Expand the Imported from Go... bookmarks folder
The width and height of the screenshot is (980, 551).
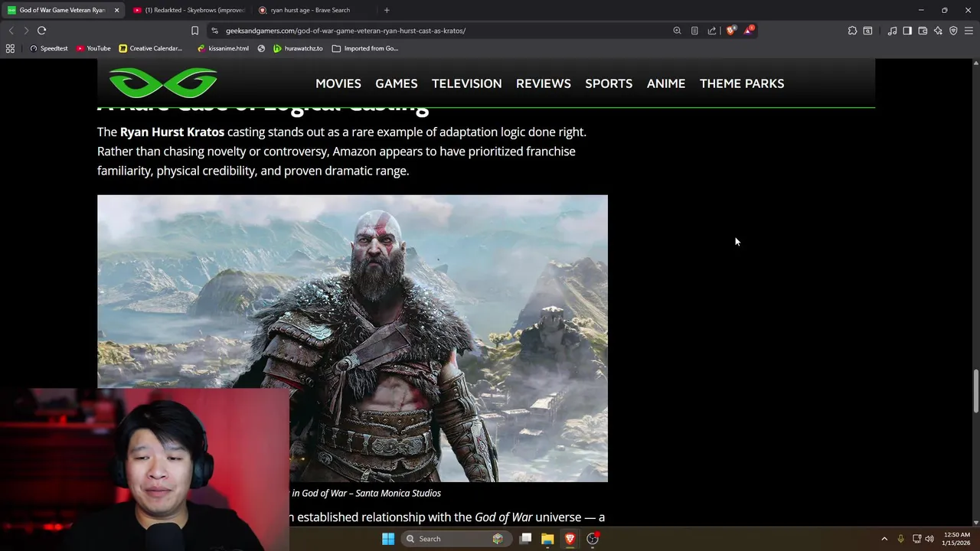[x=365, y=48]
